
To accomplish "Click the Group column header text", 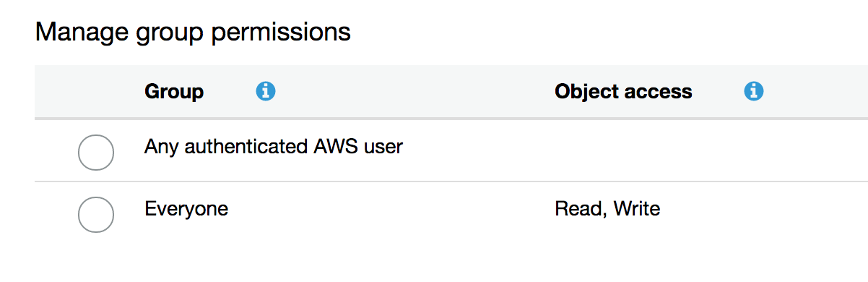I will coord(174,92).
